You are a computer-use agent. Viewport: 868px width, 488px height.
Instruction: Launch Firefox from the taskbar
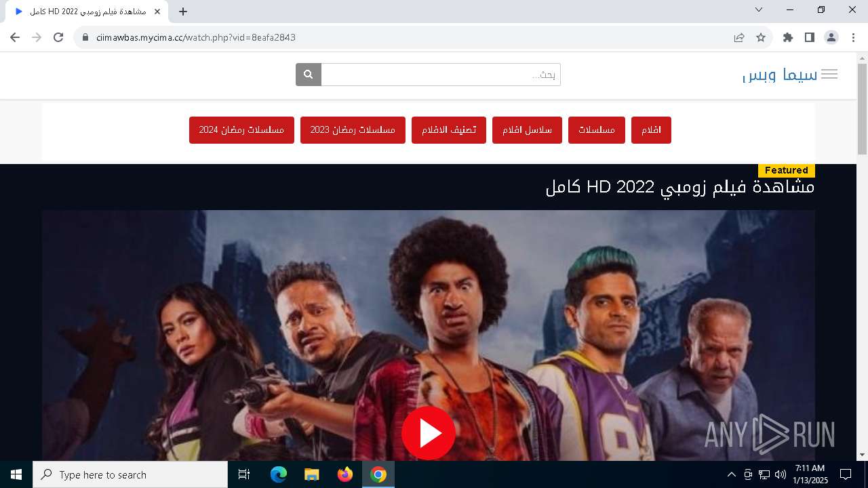pos(345,474)
